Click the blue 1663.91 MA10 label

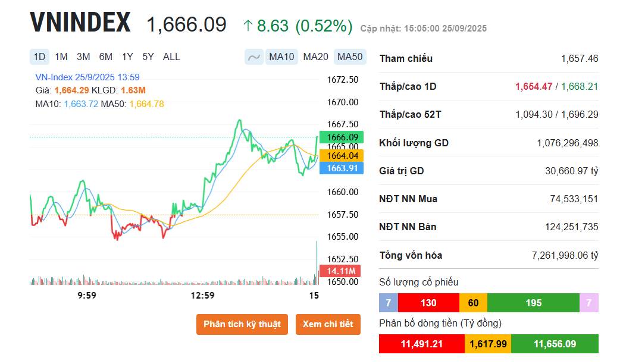click(342, 168)
